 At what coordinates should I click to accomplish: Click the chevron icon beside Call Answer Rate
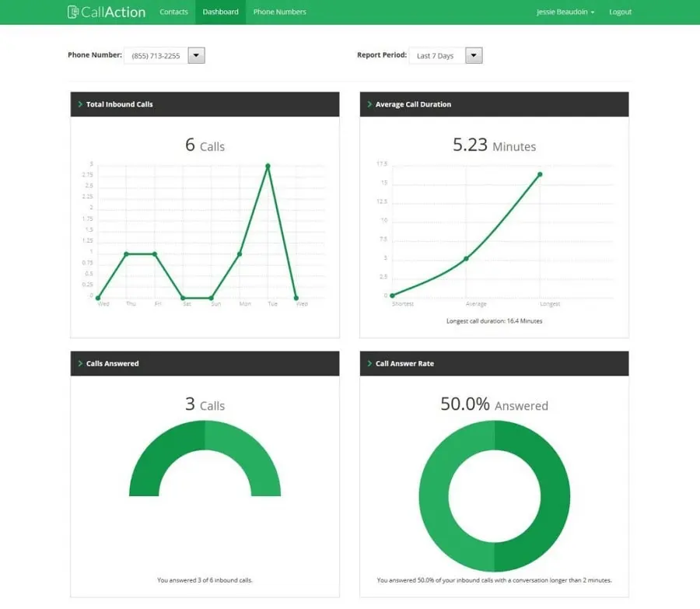pyautogui.click(x=369, y=363)
